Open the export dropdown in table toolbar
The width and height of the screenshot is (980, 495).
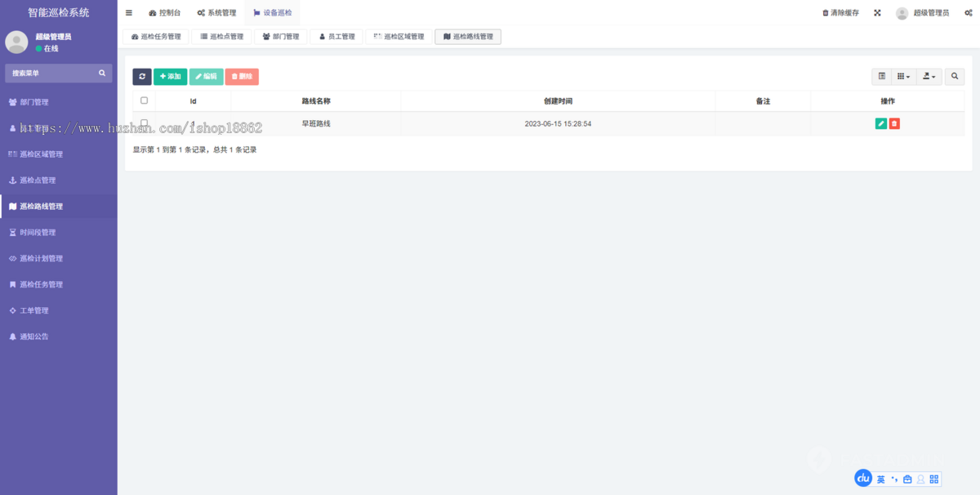tap(929, 76)
